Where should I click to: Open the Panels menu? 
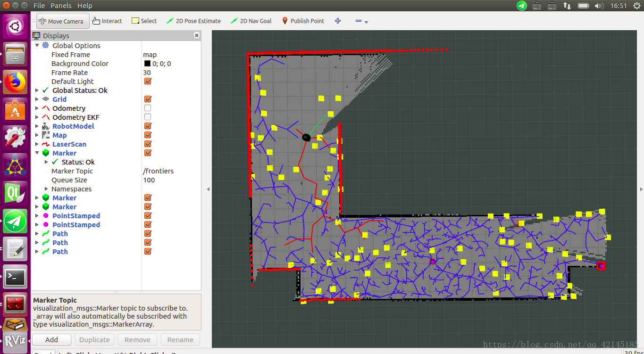point(61,6)
